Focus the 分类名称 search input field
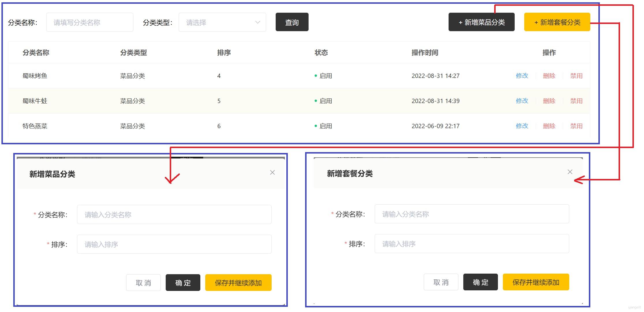The width and height of the screenshot is (644, 312). coord(90,22)
